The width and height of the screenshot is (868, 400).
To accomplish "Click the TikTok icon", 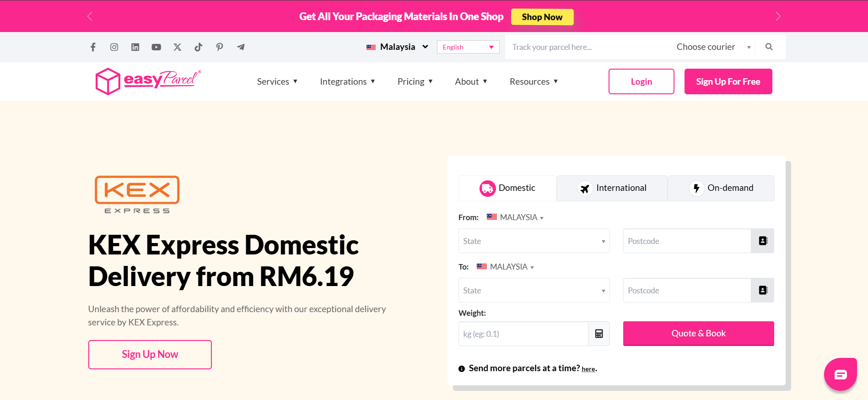I will tap(198, 47).
